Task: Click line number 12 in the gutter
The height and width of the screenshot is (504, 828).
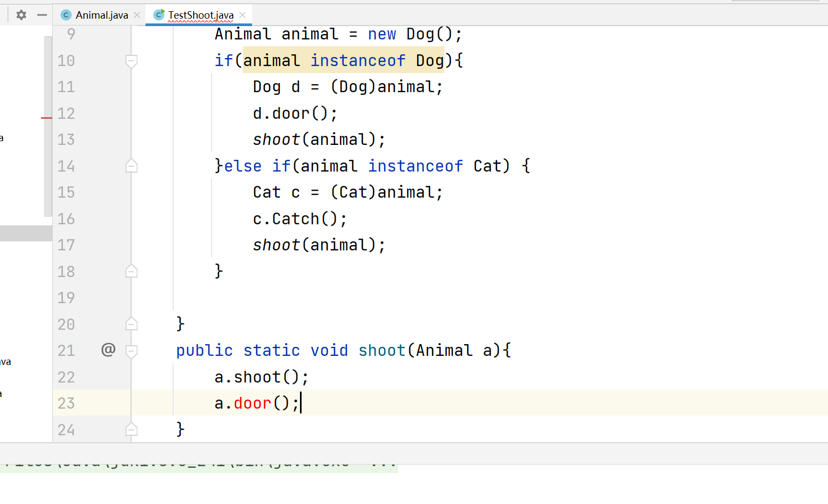Action: [66, 113]
